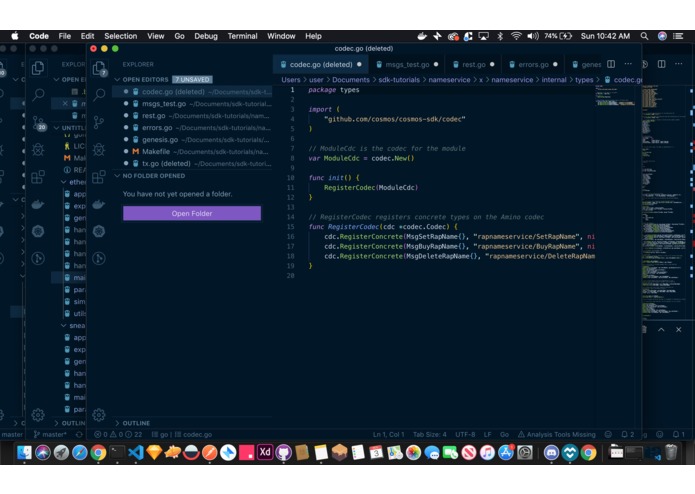Open Makefile in open editors list
This screenshot has width=695, height=494.
[x=192, y=152]
